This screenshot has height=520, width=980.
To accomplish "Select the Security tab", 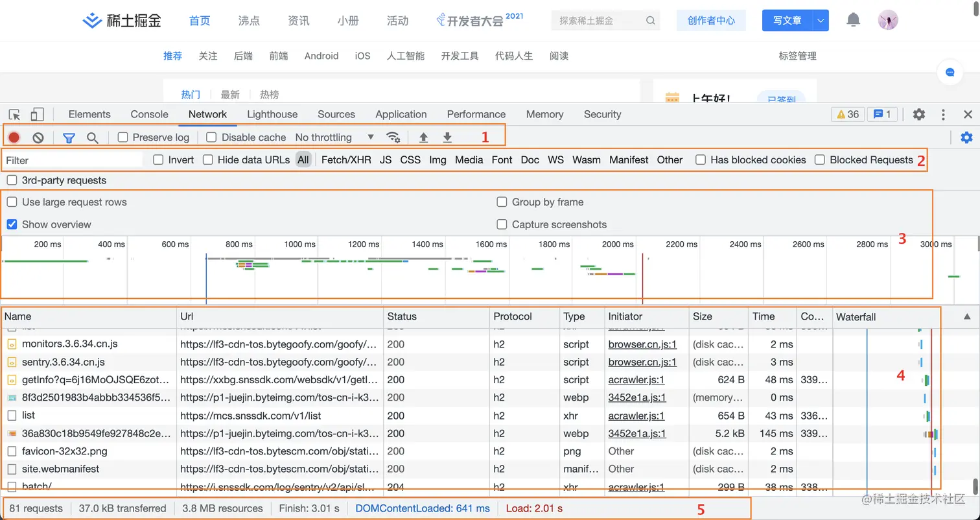I will (603, 114).
